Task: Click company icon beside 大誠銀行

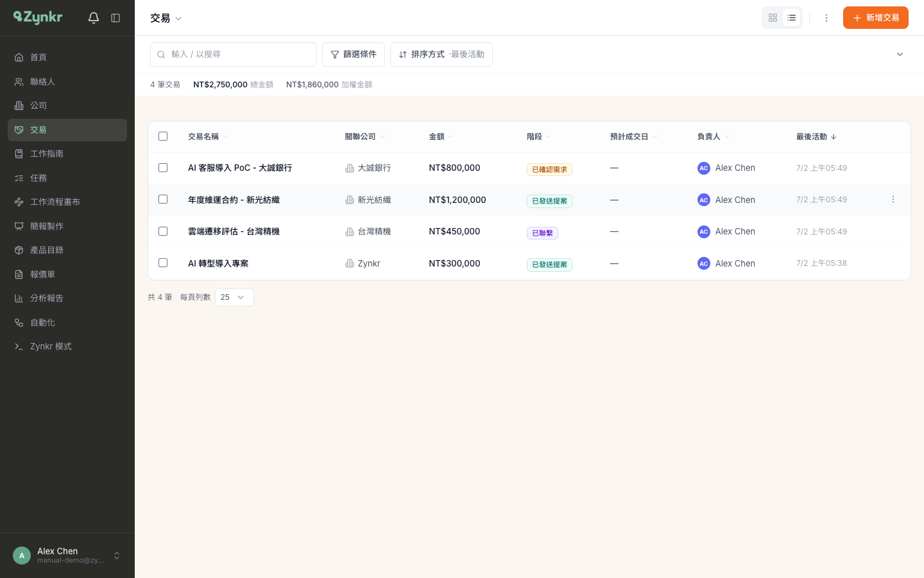Action: (350, 168)
